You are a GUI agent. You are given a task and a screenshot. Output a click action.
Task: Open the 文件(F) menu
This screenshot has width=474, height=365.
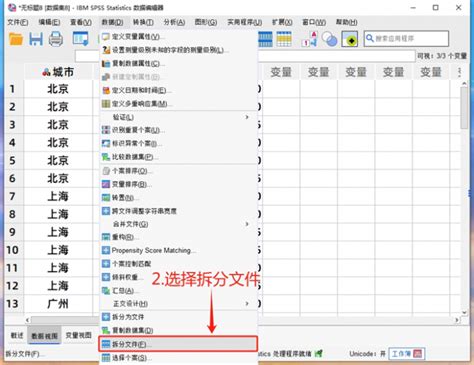click(x=18, y=22)
